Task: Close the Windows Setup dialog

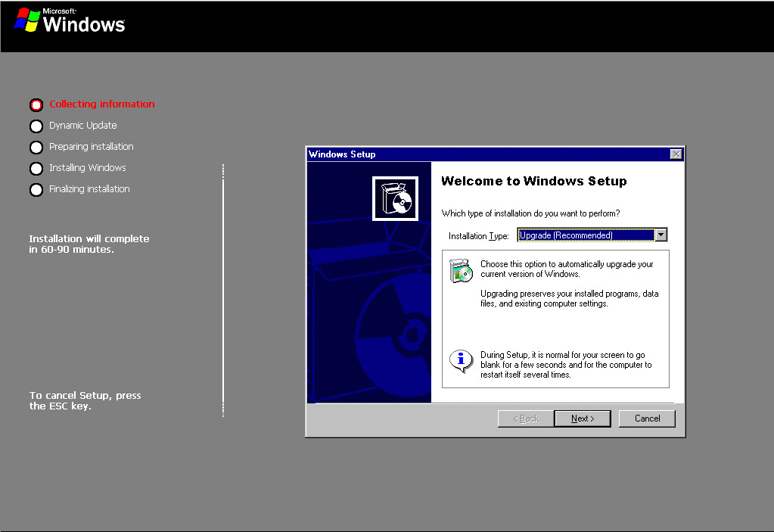Action: point(676,154)
